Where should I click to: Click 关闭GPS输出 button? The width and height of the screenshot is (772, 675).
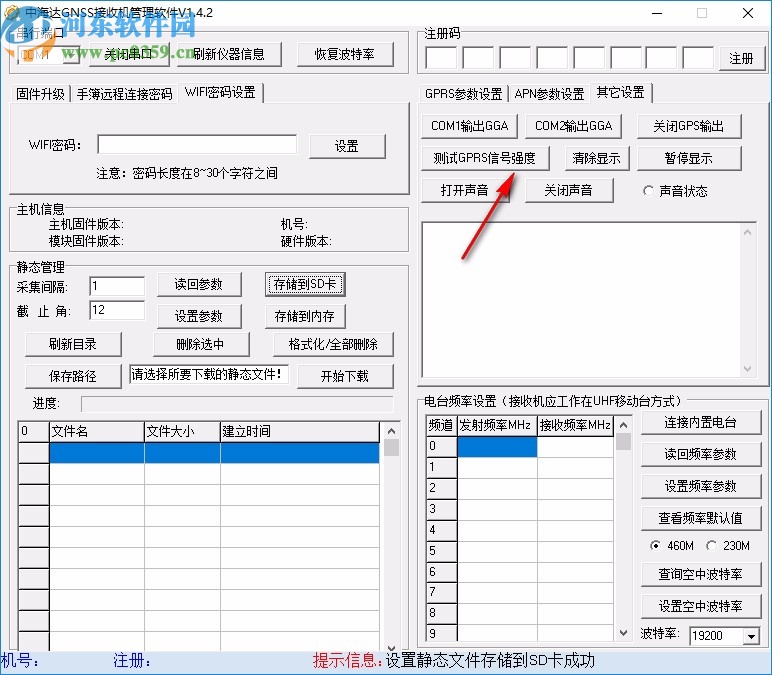[x=689, y=126]
